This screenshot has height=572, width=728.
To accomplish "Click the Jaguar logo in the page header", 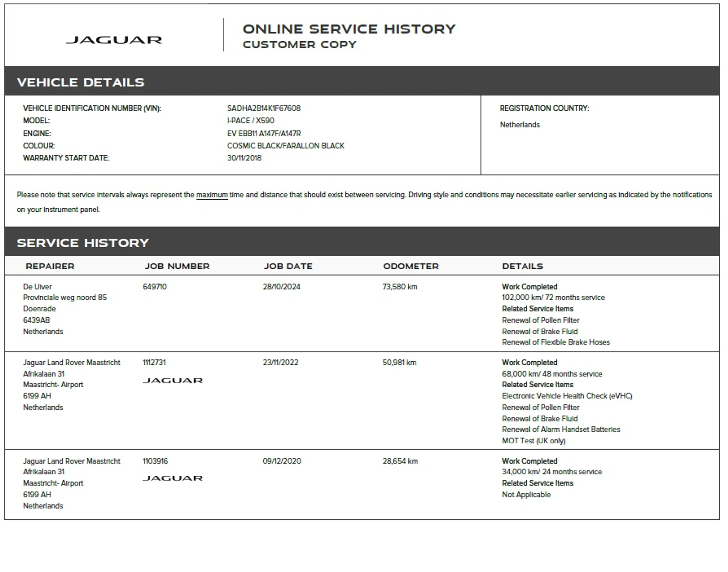I will 114,40.
